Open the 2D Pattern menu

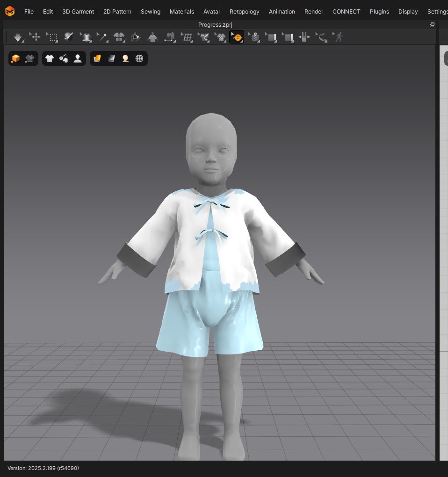click(x=117, y=12)
